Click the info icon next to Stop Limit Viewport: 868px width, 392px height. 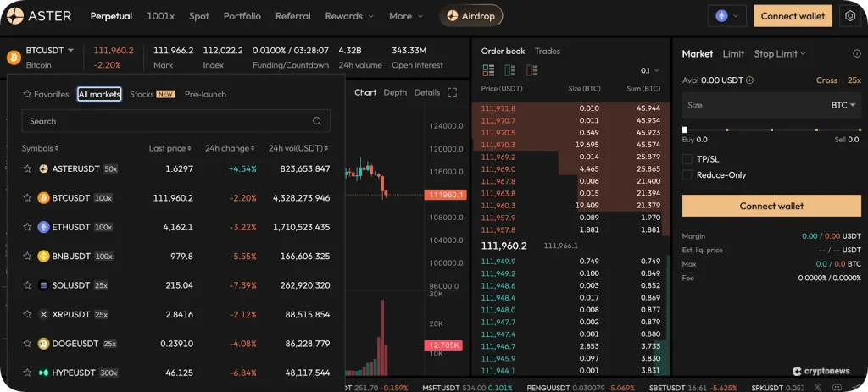click(x=857, y=53)
